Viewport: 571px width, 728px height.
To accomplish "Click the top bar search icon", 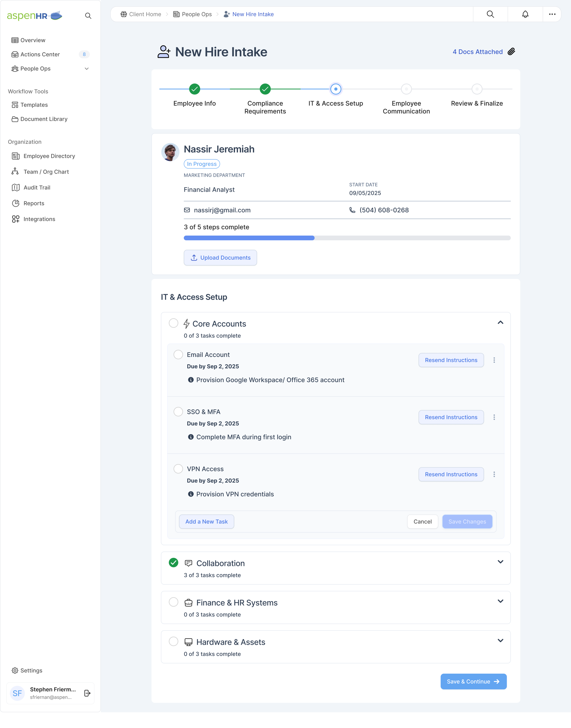I will [x=490, y=14].
